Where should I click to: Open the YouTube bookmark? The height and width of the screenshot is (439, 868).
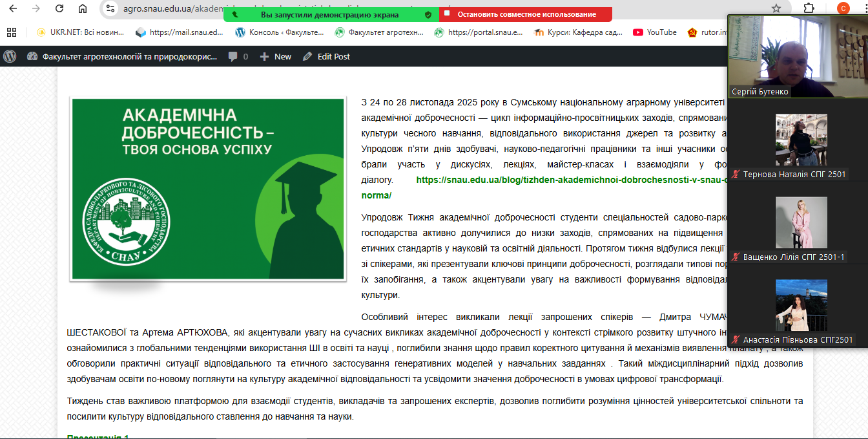[x=655, y=32]
